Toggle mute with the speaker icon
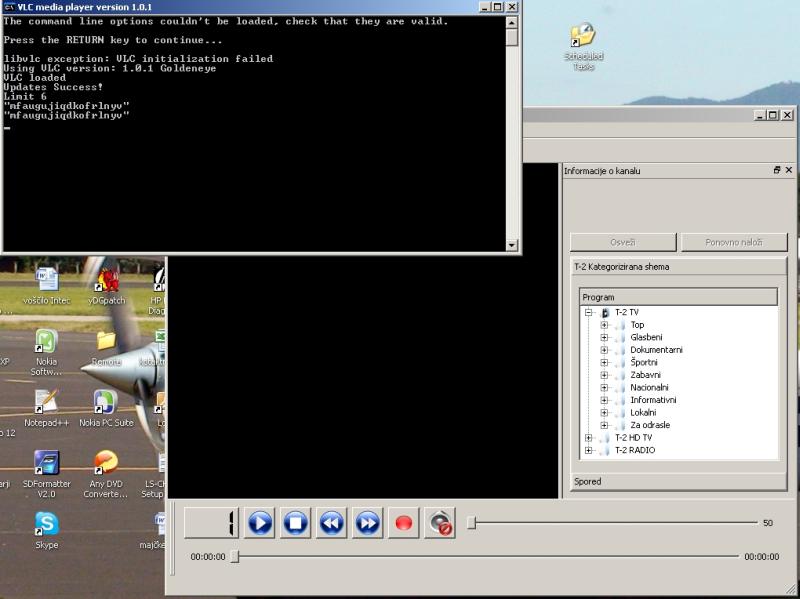Screen dimensions: 800x599 [x=440, y=522]
